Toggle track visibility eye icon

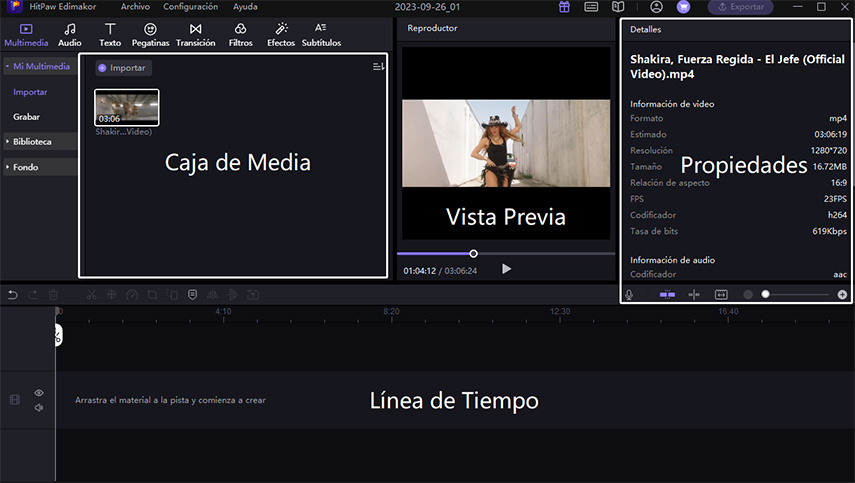39,393
